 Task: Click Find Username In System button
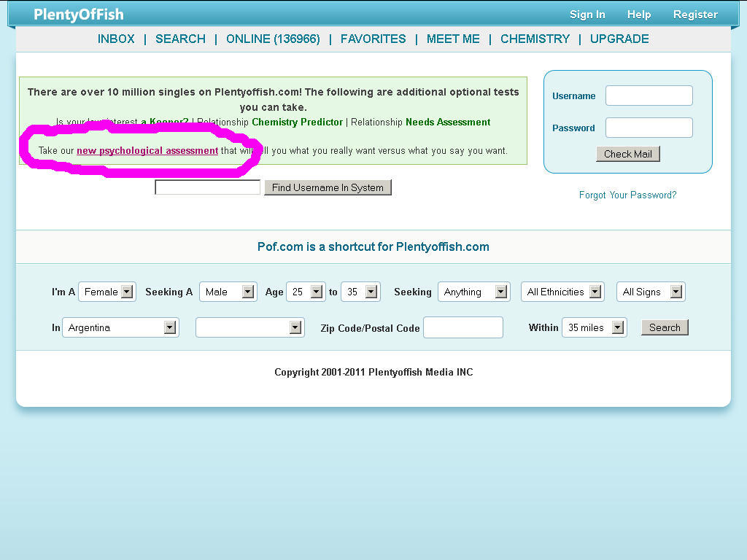click(328, 187)
